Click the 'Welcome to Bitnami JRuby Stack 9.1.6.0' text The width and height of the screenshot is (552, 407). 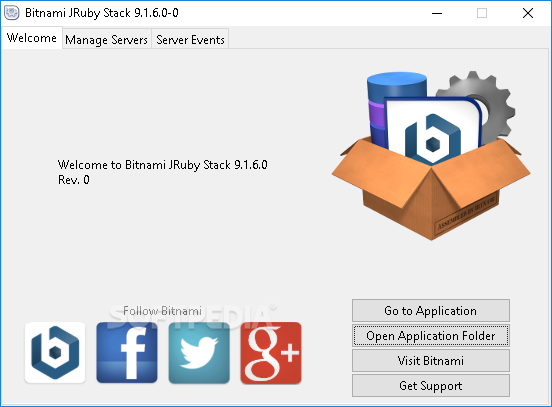click(x=163, y=165)
